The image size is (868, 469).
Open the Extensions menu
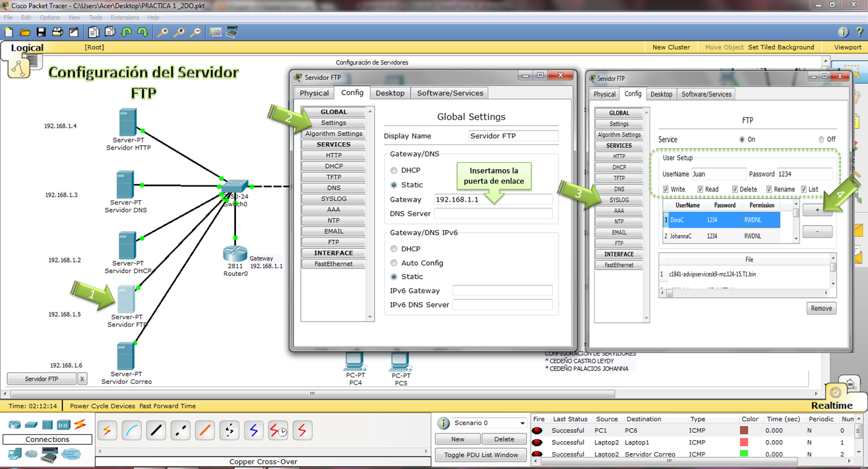125,17
